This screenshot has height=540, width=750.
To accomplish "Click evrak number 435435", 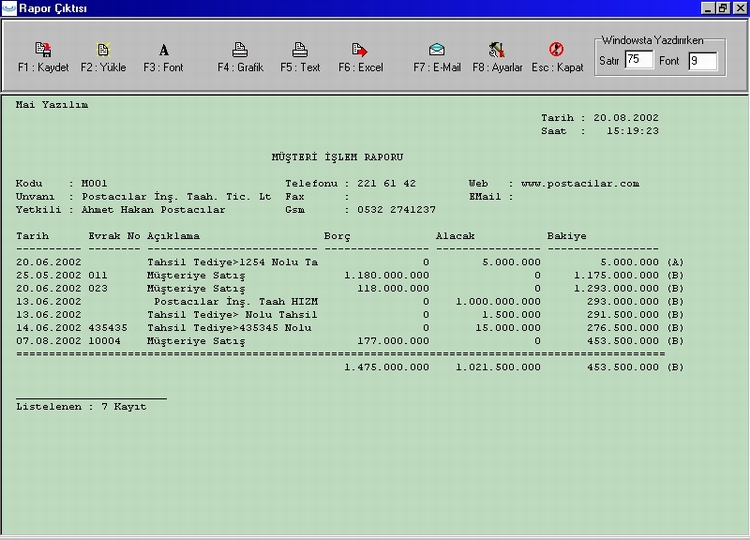I will point(108,328).
